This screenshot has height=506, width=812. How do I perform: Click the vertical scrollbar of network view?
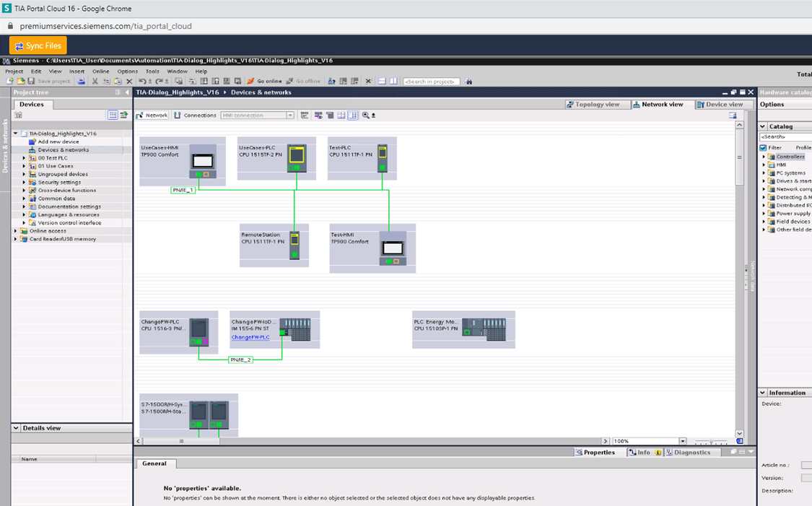(x=740, y=157)
